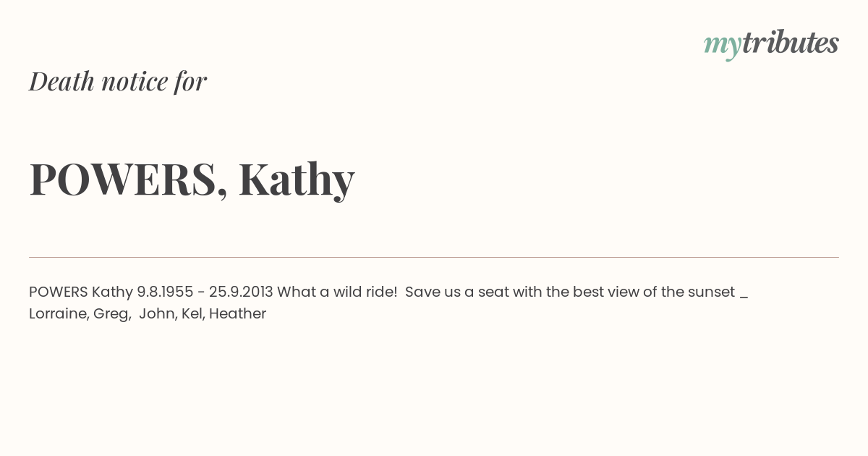The width and height of the screenshot is (868, 456).
Task: Click "POWERS Kathy" starting the notice text
Action: (x=81, y=292)
